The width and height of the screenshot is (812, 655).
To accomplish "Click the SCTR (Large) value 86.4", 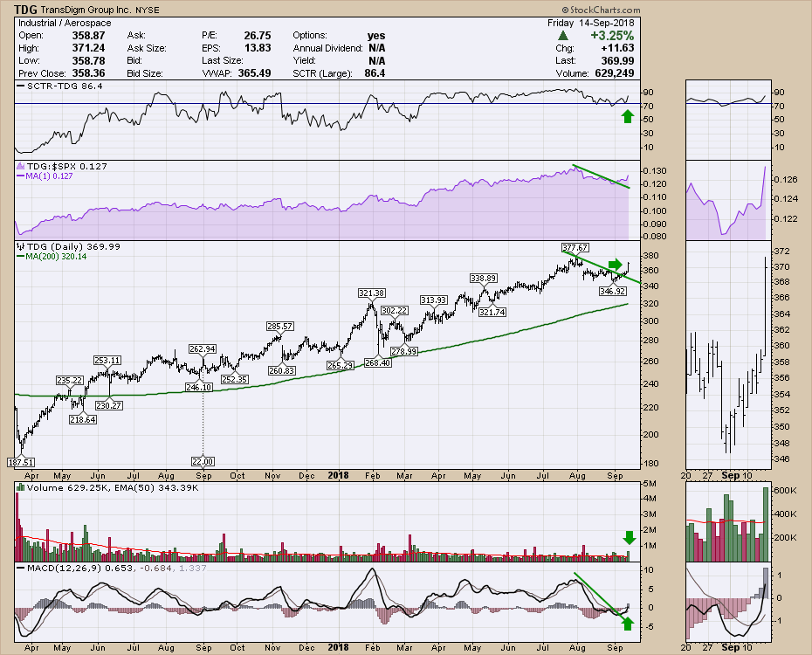I will 375,73.
